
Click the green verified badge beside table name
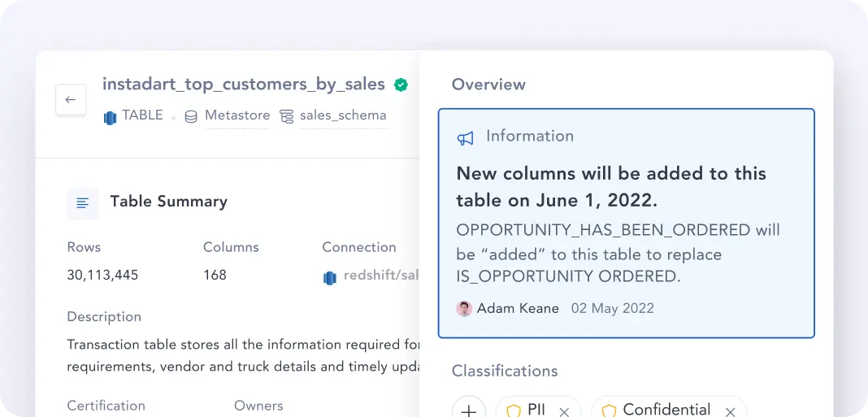click(401, 85)
